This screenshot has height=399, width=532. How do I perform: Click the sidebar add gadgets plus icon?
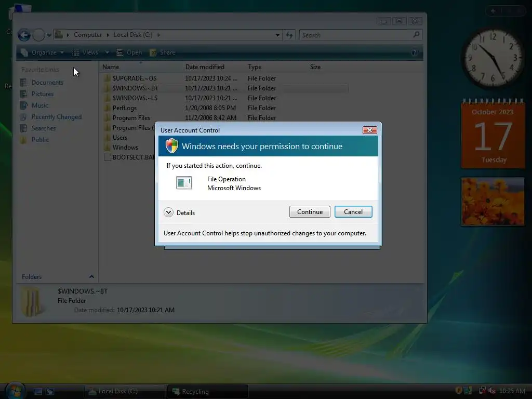coord(493,11)
